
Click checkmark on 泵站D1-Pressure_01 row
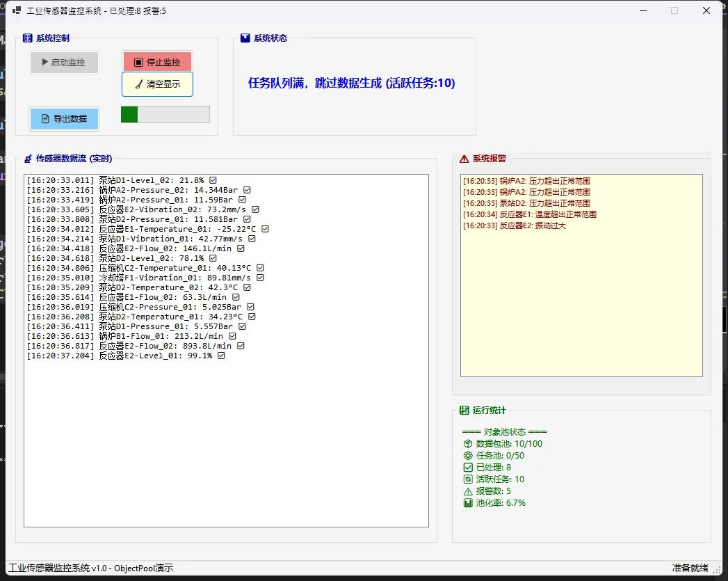(x=243, y=326)
